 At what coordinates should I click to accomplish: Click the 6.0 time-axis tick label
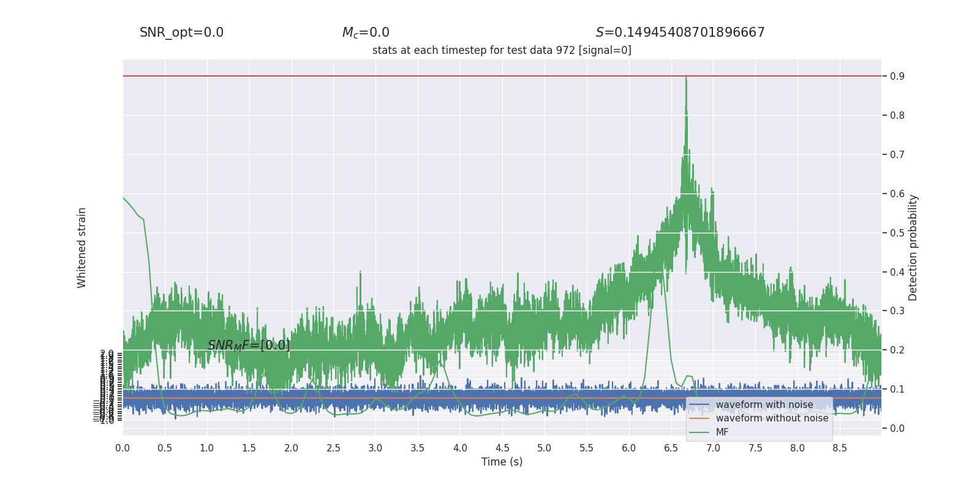click(x=629, y=448)
